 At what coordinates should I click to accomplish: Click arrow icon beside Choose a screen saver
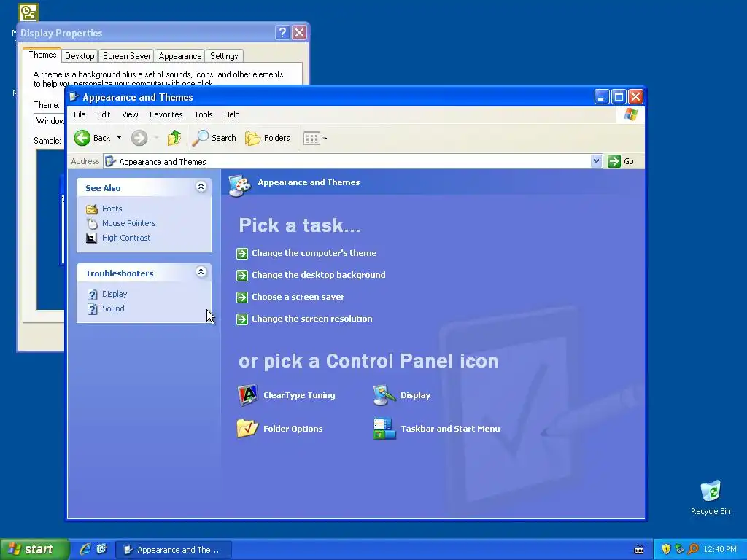pos(242,297)
